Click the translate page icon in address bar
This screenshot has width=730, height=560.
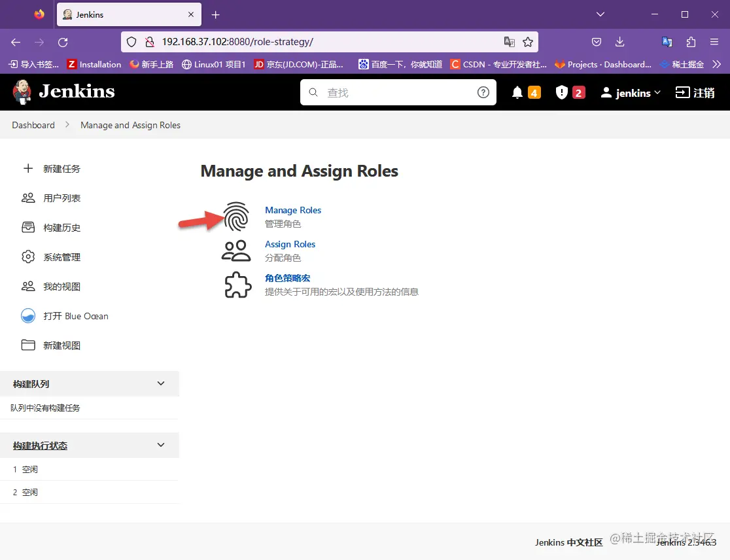point(510,42)
